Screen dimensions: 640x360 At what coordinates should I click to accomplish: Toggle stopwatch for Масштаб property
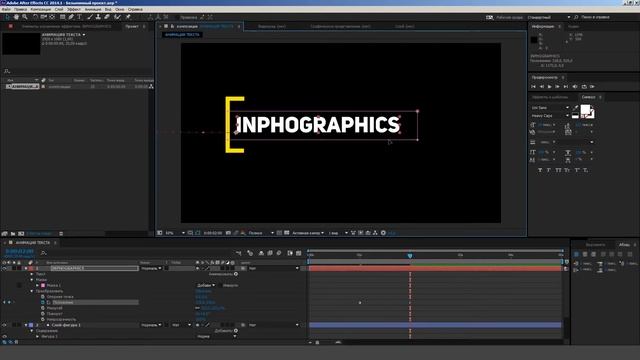click(x=43, y=308)
